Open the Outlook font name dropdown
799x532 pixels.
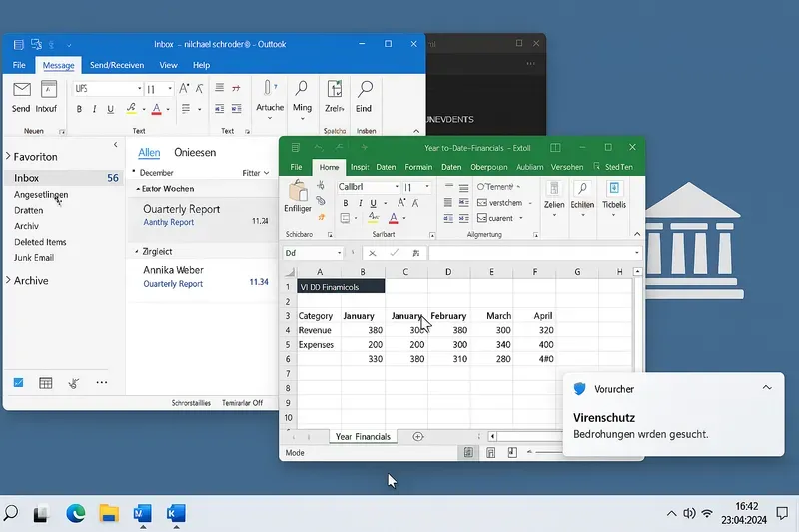[x=139, y=89]
